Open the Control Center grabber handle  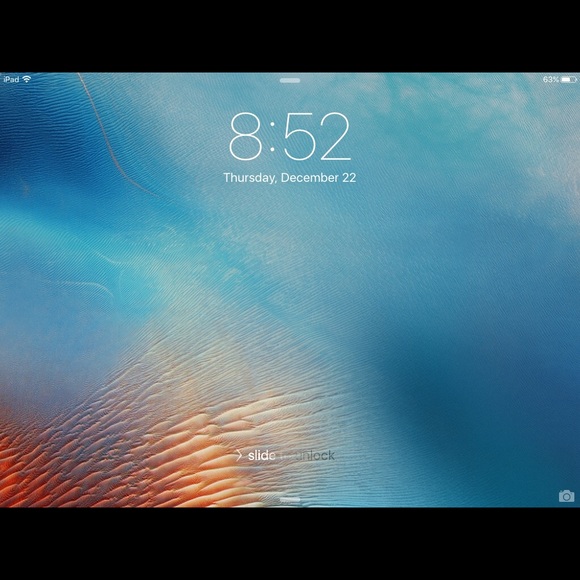290,500
